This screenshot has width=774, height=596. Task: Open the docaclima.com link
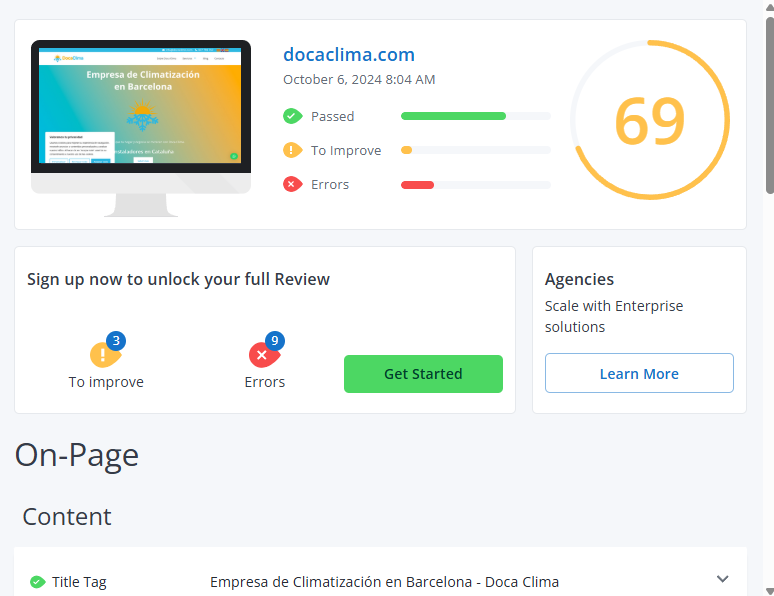348,54
